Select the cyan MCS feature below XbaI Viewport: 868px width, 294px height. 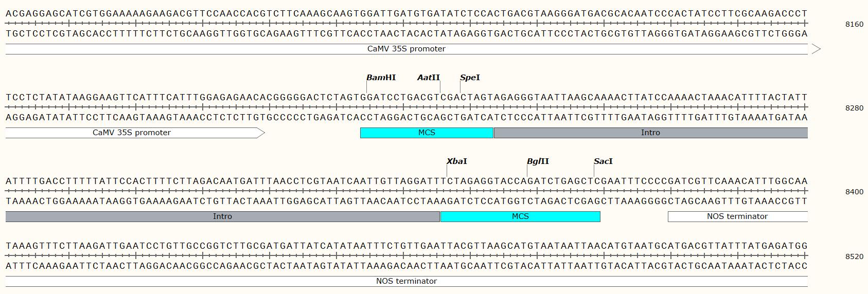coord(520,216)
